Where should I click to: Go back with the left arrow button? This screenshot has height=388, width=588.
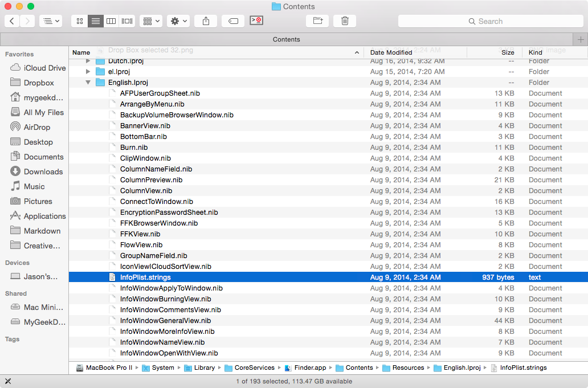[12, 21]
